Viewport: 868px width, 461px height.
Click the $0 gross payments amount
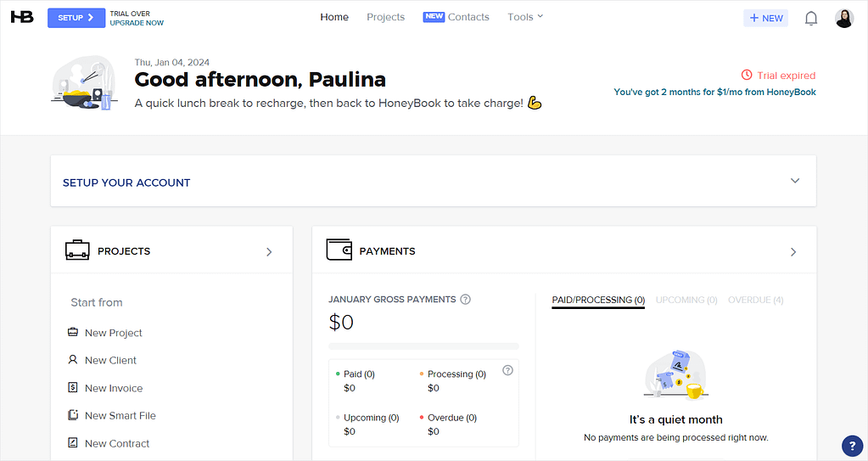click(x=341, y=322)
